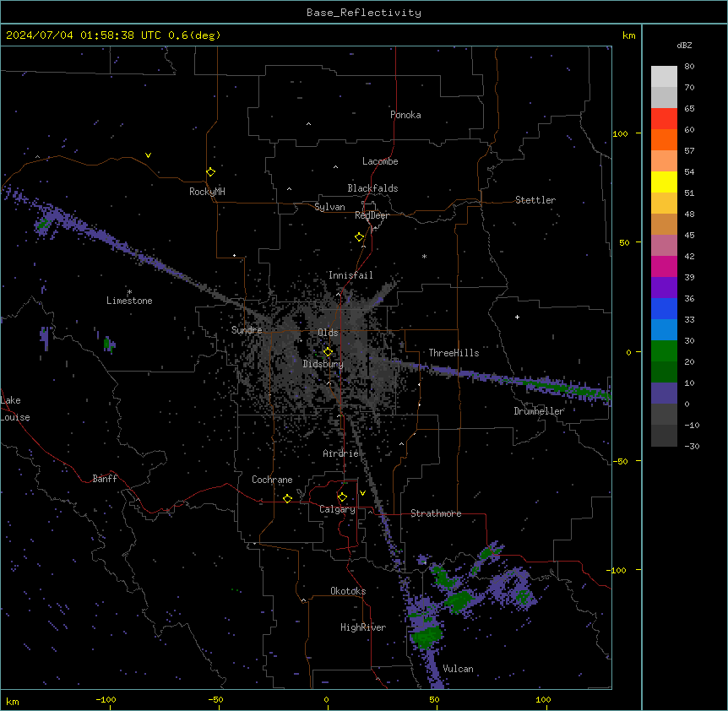Click the Ponoka city label

(x=405, y=115)
